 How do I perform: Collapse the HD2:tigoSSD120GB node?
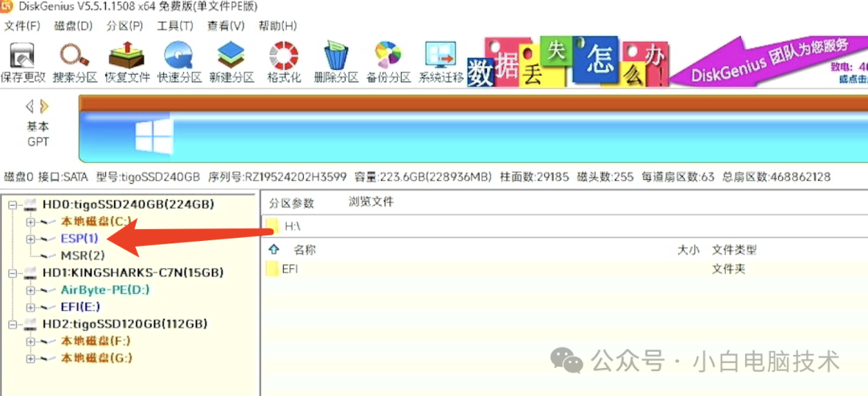pos(14,324)
